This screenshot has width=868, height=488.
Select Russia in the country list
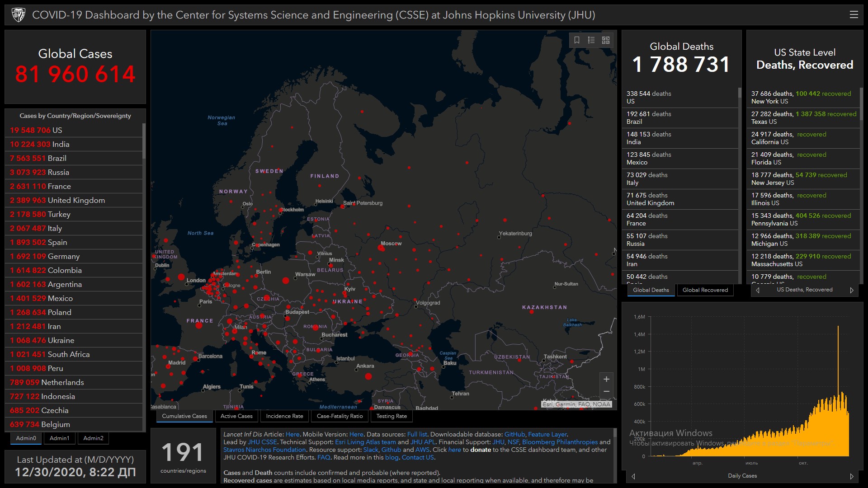point(58,172)
